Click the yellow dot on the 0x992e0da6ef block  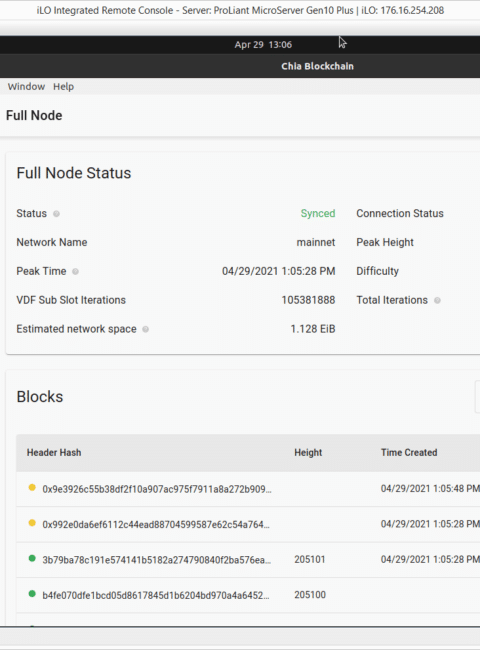[32, 523]
